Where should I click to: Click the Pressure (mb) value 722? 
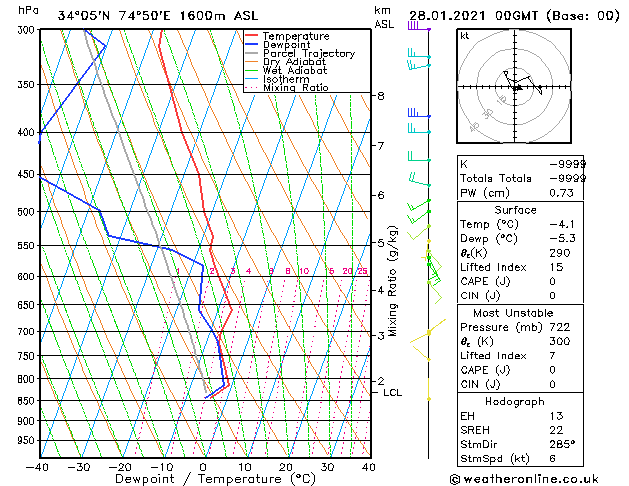(x=560, y=327)
